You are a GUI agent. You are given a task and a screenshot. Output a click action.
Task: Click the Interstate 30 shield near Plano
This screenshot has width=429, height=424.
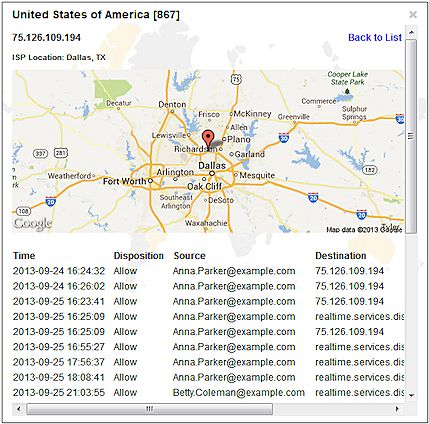pyautogui.click(x=284, y=138)
